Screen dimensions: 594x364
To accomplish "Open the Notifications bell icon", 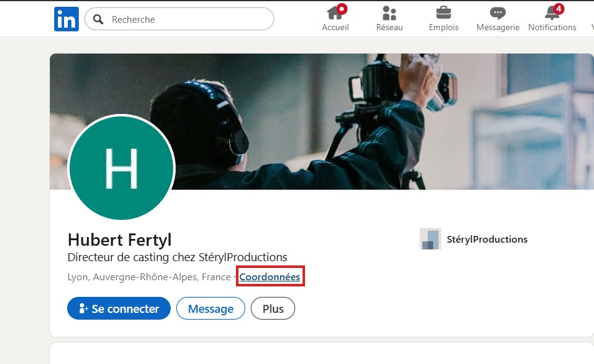I will click(551, 13).
